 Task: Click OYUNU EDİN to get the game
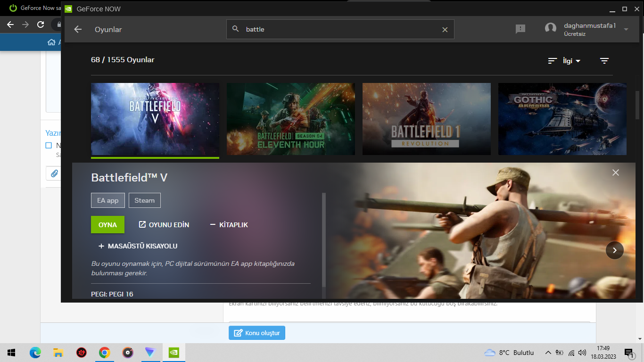pyautogui.click(x=164, y=225)
